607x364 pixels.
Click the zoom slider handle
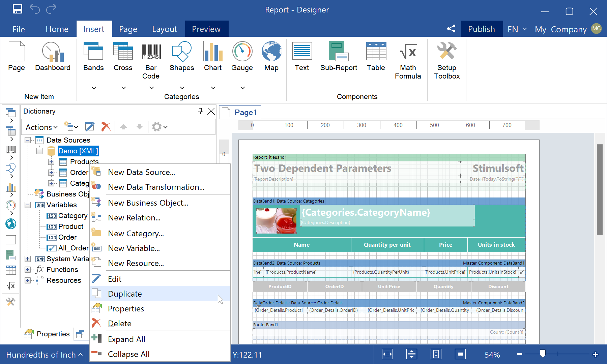(543, 354)
